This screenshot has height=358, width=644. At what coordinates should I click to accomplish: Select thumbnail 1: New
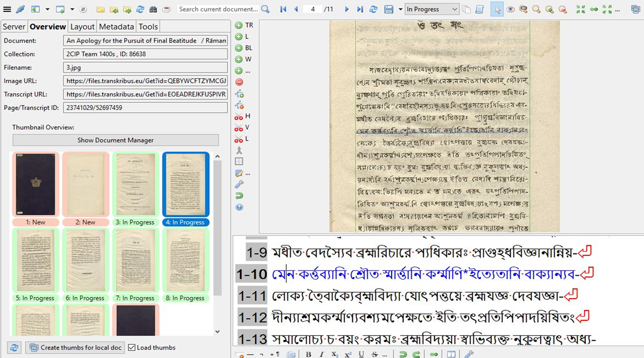(36, 189)
